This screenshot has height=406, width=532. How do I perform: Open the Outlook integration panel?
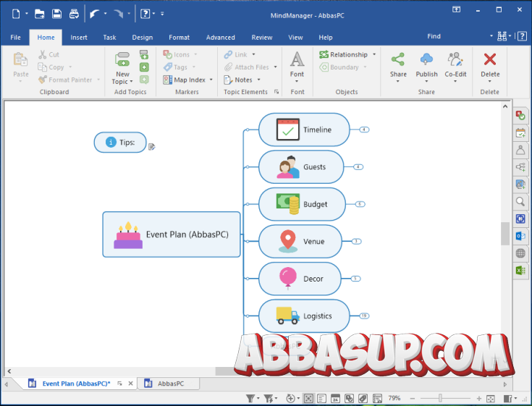point(520,236)
